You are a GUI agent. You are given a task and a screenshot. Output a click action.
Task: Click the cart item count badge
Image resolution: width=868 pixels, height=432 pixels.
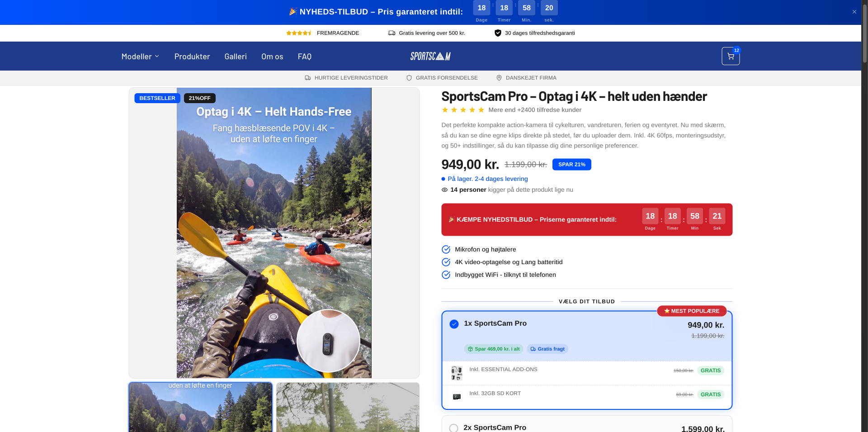coord(736,50)
